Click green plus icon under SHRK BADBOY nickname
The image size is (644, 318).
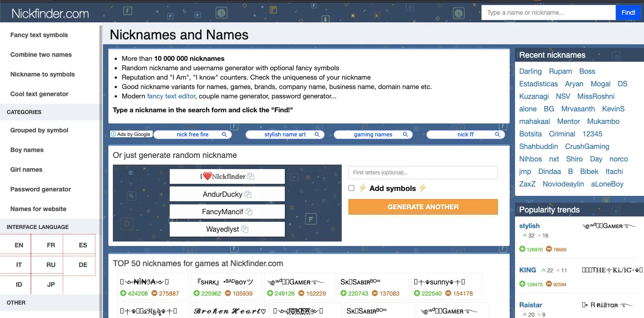tap(197, 294)
